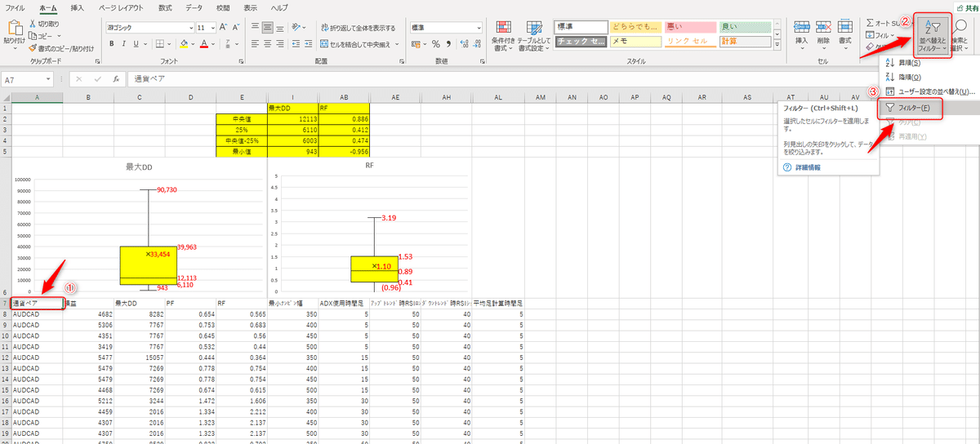This screenshot has width=980, height=444.
Task: Click the Decrease Decimal icon
Action: click(476, 44)
